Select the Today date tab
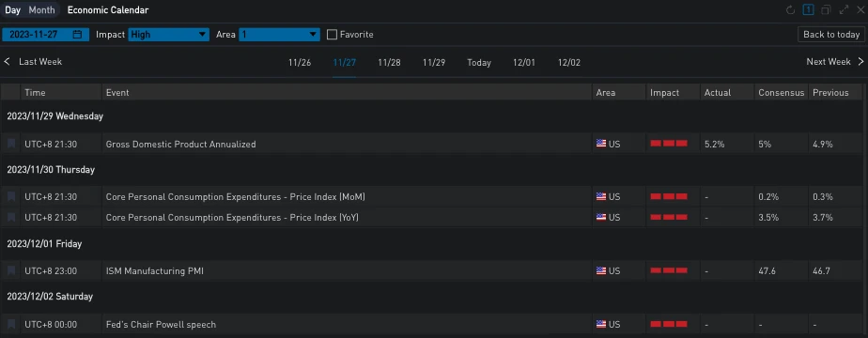This screenshot has height=338, width=868. [x=479, y=63]
